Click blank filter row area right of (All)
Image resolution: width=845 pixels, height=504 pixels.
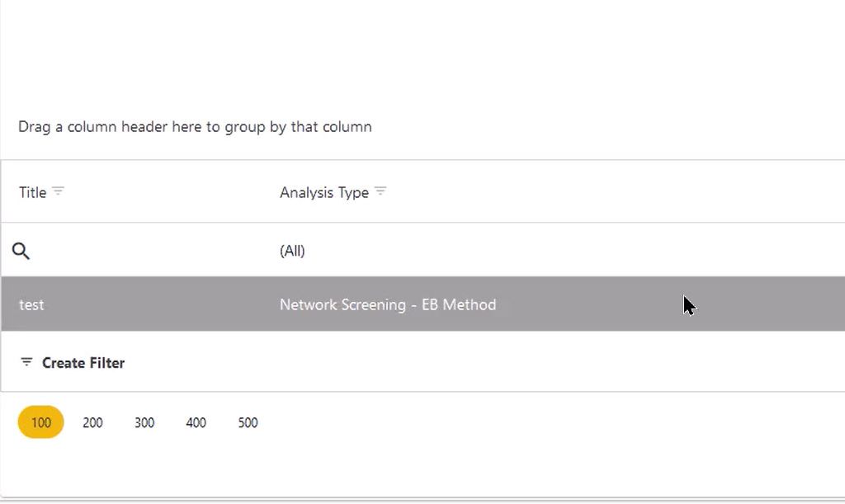pyautogui.click(x=578, y=251)
